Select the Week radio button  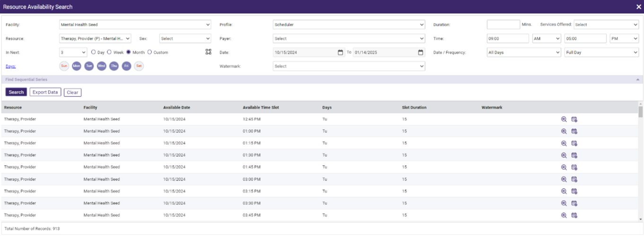pos(109,52)
